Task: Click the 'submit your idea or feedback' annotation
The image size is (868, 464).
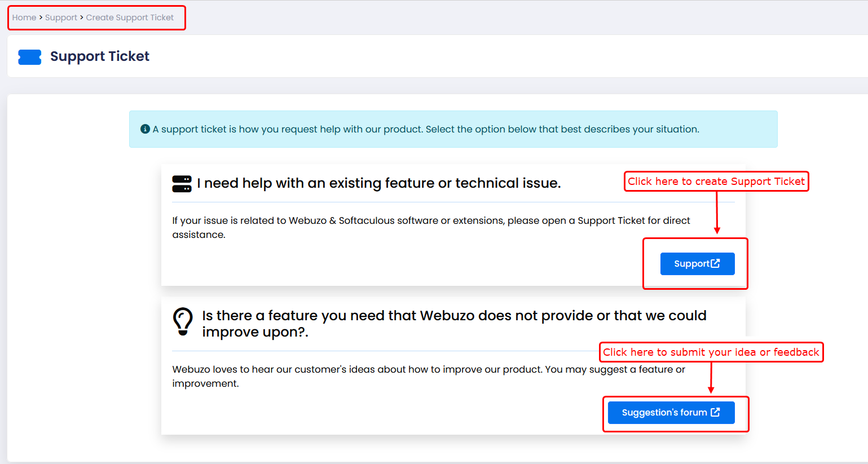Action: pos(711,352)
